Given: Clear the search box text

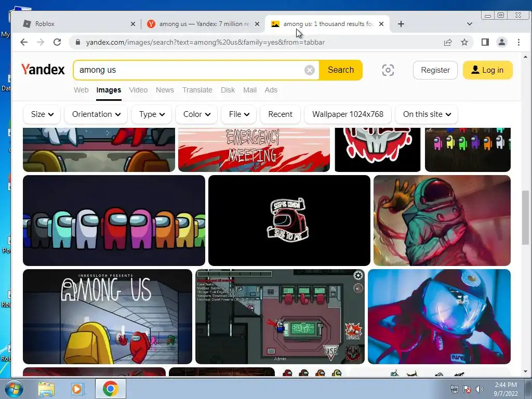Looking at the screenshot, I should click(310, 70).
